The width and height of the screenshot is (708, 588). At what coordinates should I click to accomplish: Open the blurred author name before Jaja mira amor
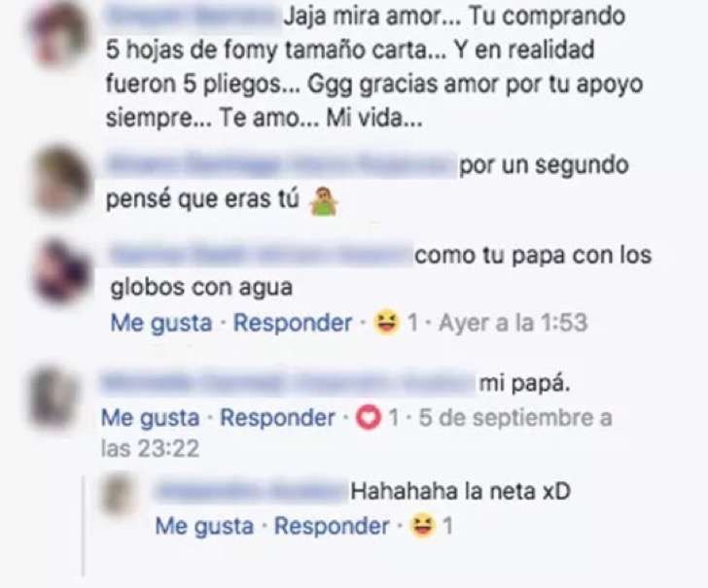coord(194,17)
